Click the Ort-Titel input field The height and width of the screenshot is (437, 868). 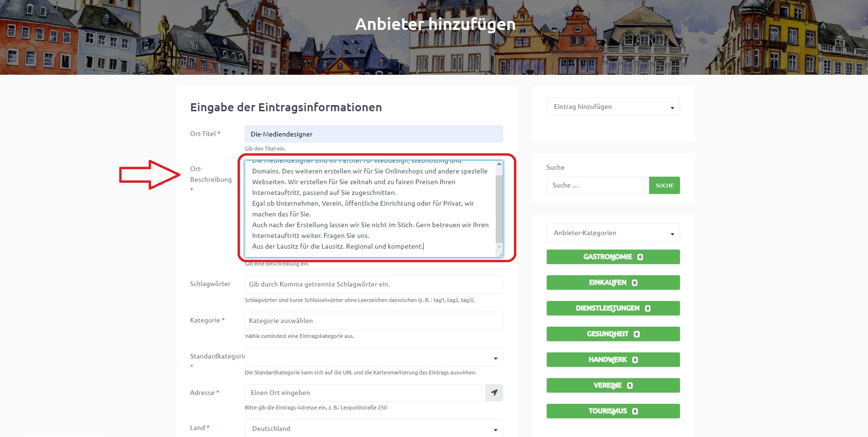pyautogui.click(x=373, y=134)
